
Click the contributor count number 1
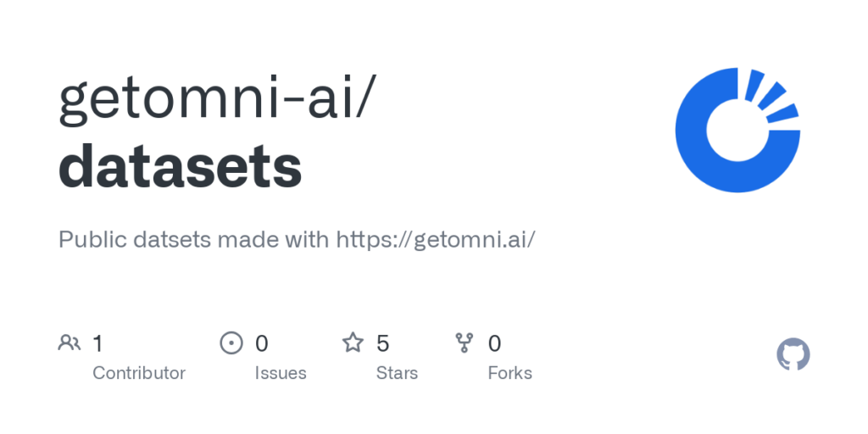(98, 343)
